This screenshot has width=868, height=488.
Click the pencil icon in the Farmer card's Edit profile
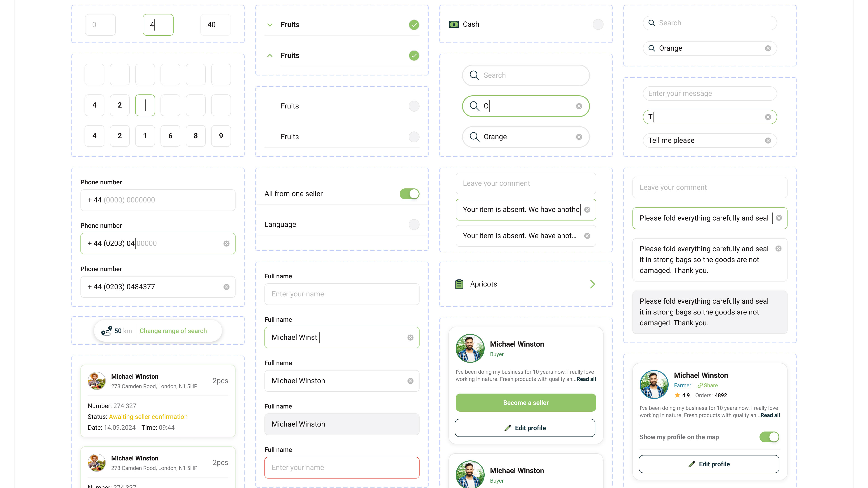[x=691, y=464]
